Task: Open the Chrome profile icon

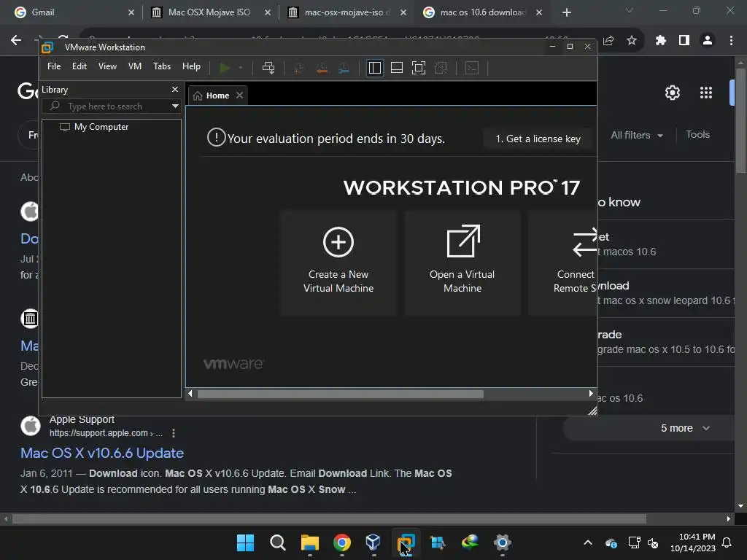Action: coord(708,41)
